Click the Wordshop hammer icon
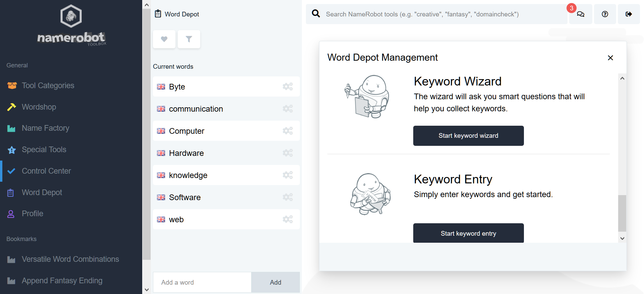644x294 pixels. tap(11, 107)
